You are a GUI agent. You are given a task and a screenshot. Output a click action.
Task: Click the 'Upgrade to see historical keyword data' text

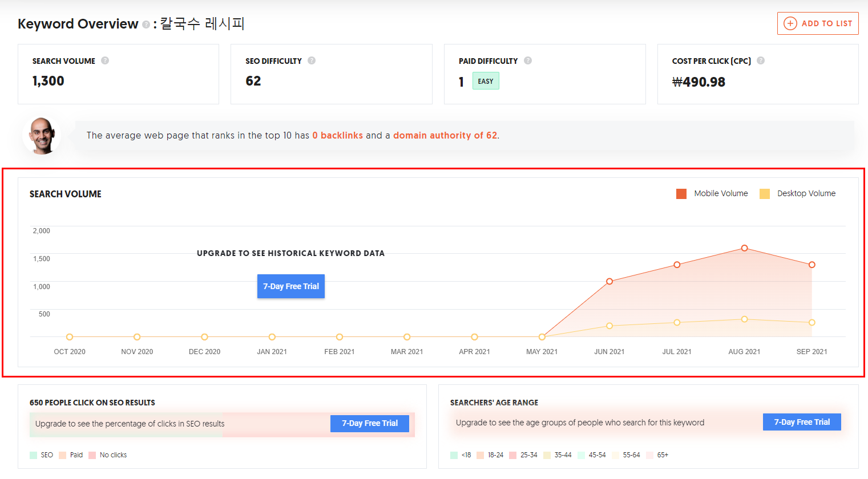pos(290,253)
